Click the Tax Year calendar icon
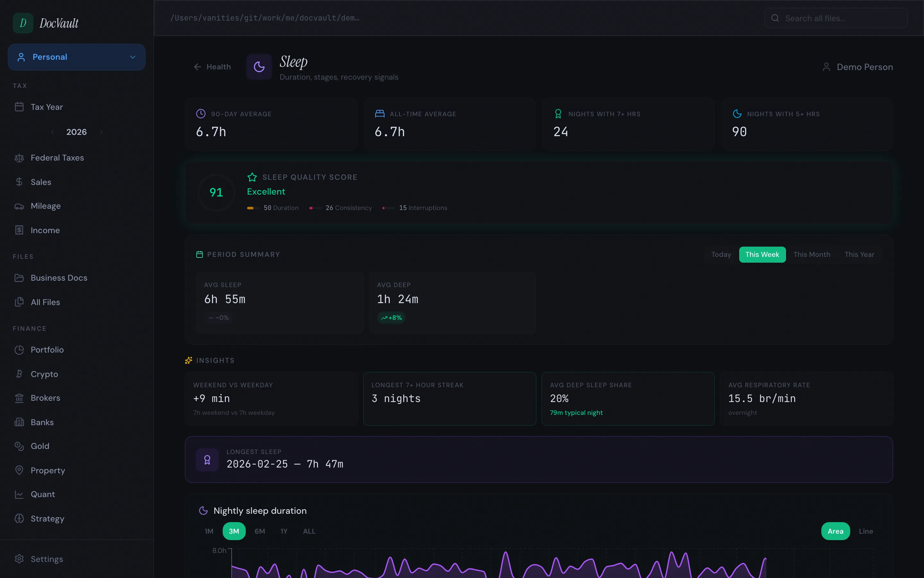 [19, 107]
